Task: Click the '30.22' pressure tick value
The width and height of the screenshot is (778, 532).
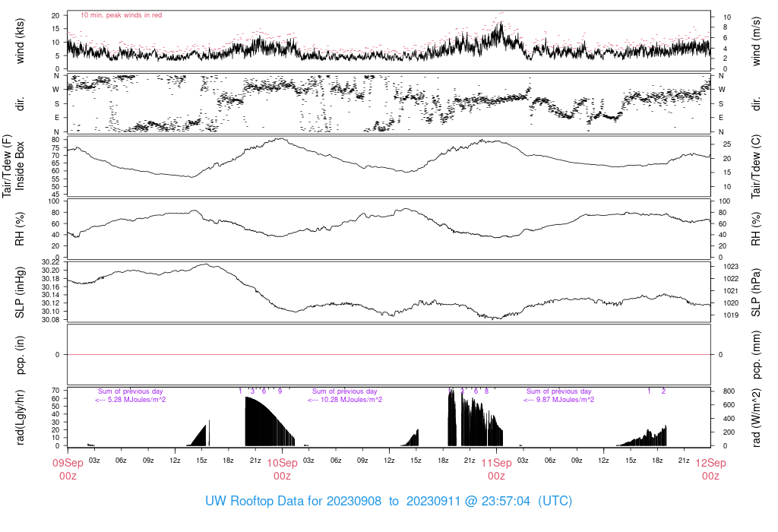Action: 51,262
